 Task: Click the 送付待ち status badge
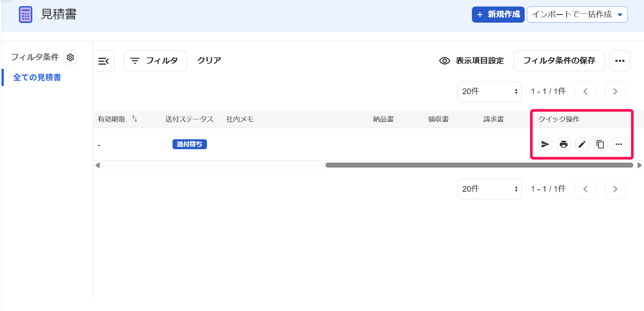190,144
